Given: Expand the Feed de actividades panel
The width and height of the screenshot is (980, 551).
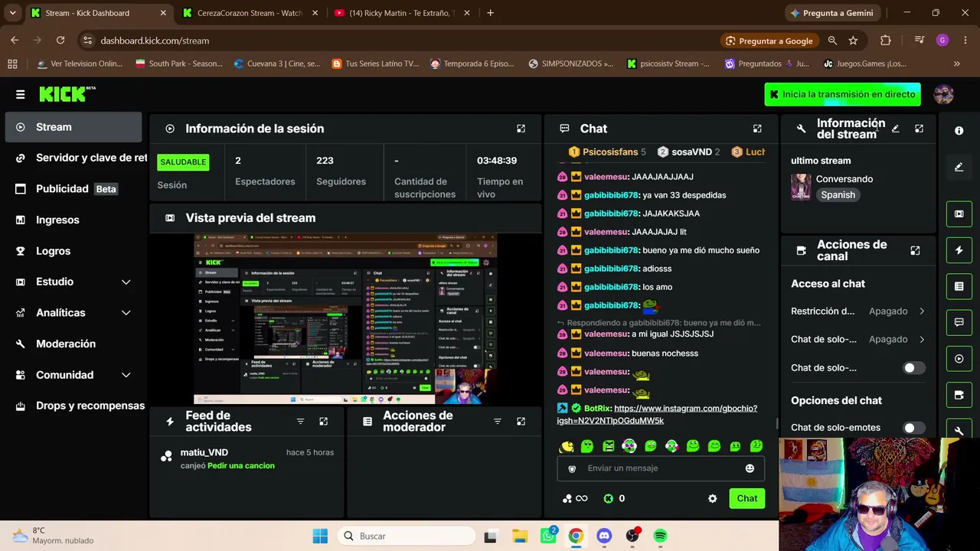Looking at the screenshot, I should [x=323, y=421].
